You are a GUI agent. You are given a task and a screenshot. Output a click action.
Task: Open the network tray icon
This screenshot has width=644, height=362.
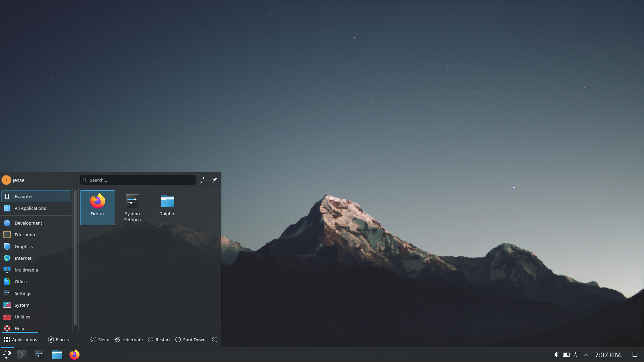[577, 355]
